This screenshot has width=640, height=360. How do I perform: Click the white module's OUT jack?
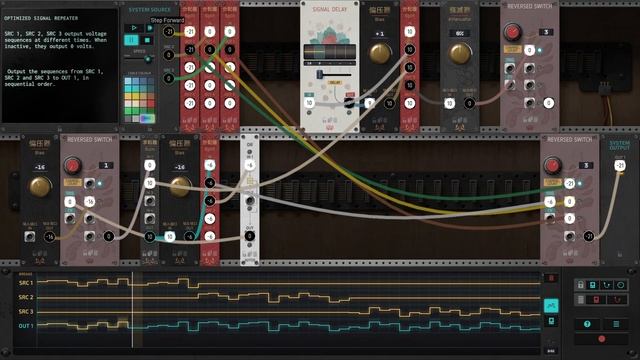tap(249, 236)
